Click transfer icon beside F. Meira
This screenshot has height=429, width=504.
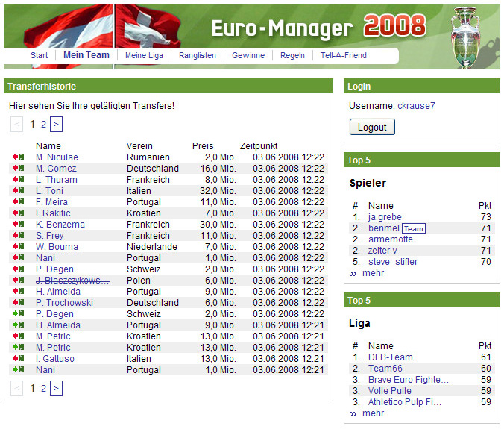(x=19, y=202)
